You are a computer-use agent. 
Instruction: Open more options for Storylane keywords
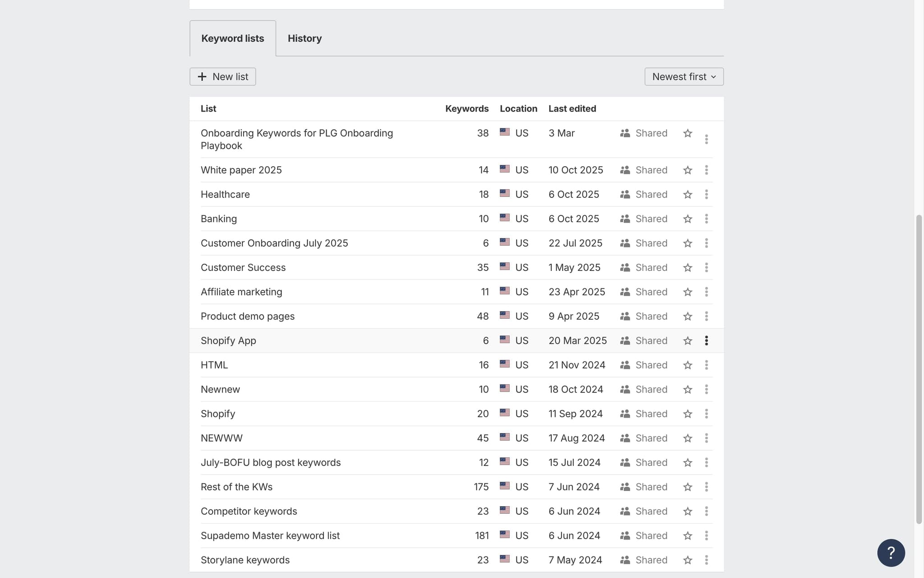tap(706, 560)
